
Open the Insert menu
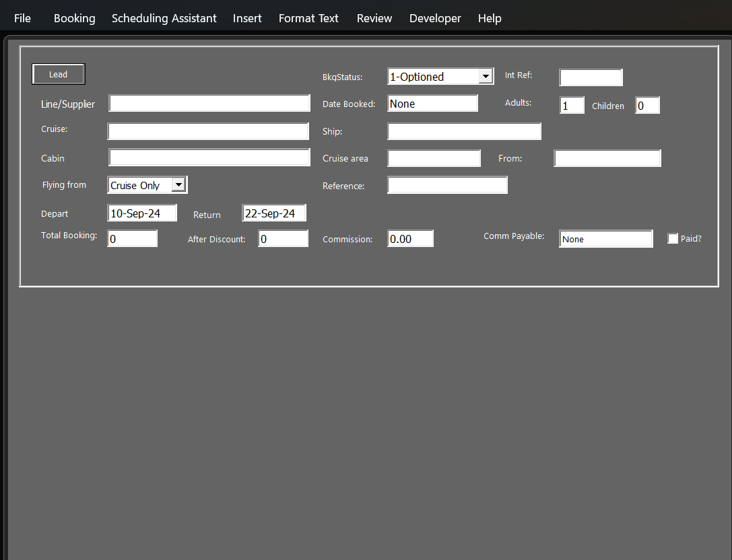click(247, 18)
